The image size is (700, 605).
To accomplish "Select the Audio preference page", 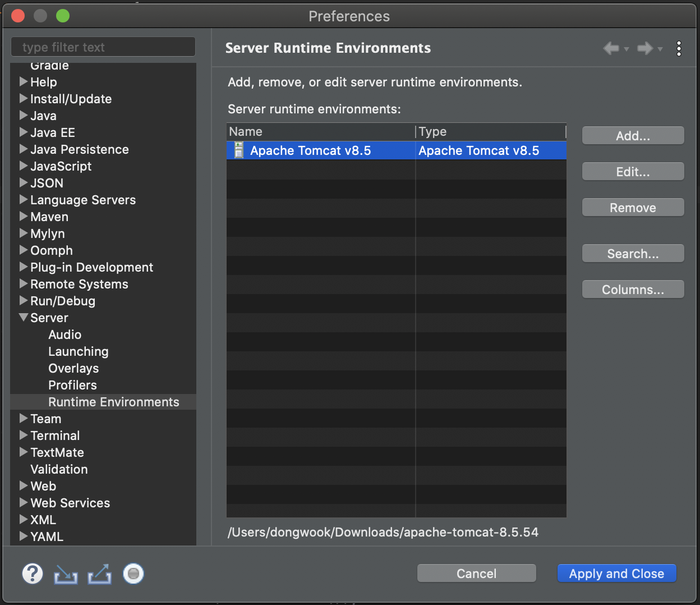I will (65, 334).
